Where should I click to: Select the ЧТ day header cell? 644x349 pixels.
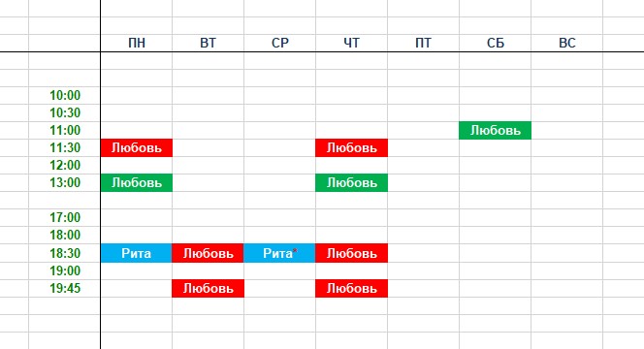click(x=351, y=43)
